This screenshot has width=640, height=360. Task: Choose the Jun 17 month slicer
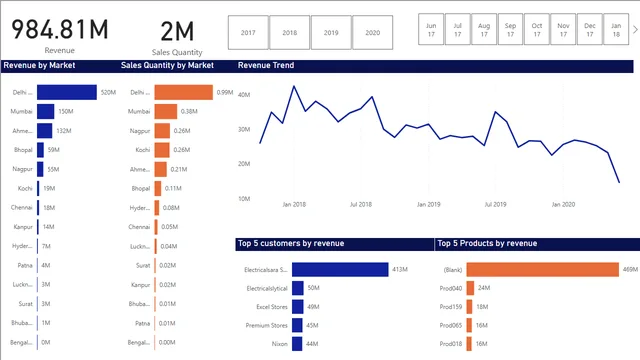tap(431, 29)
